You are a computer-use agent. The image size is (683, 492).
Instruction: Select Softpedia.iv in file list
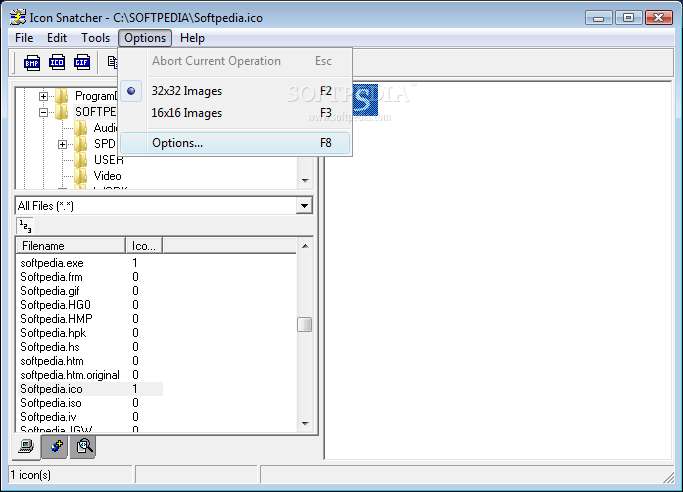[x=48, y=417]
